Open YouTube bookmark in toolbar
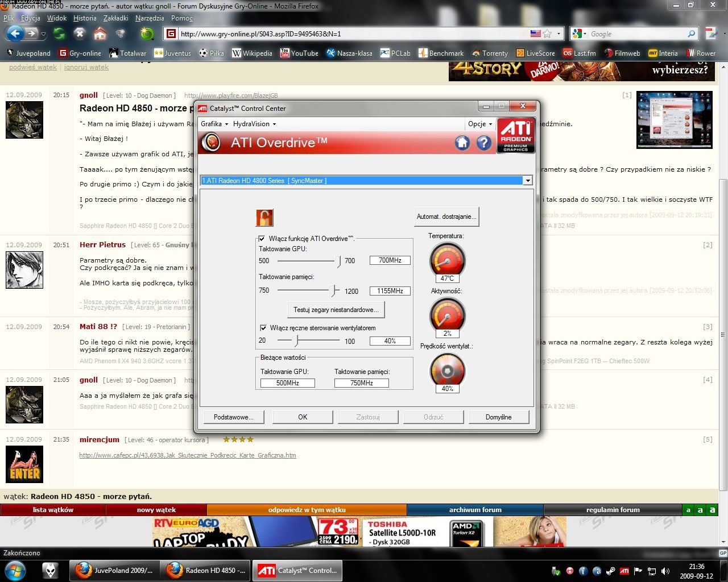 click(x=299, y=53)
